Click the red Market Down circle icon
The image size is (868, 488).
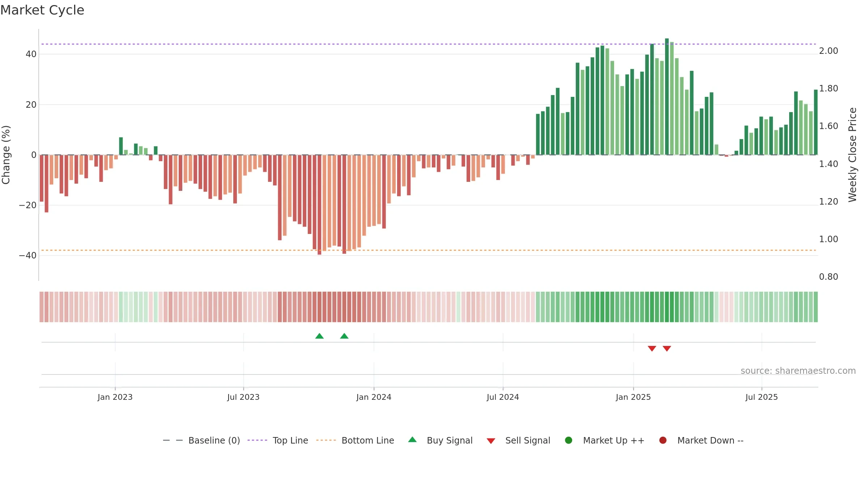663,440
